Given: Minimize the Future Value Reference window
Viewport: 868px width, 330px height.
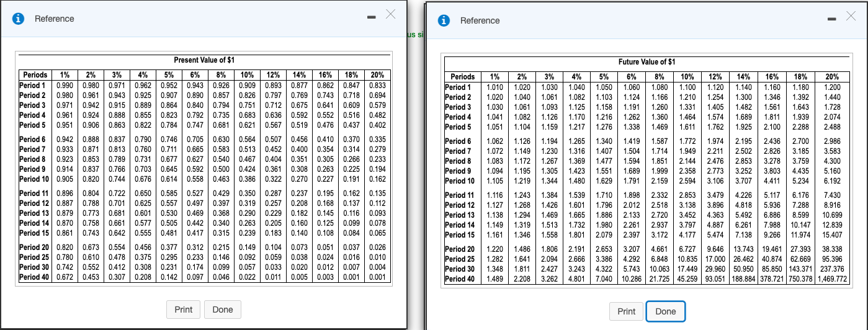Looking at the screenshot, I should (831, 18).
